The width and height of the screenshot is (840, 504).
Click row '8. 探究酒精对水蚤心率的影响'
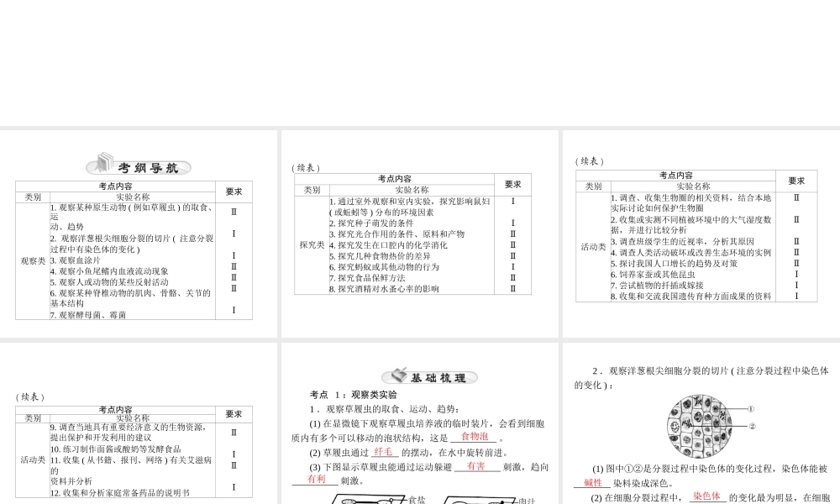tap(384, 289)
